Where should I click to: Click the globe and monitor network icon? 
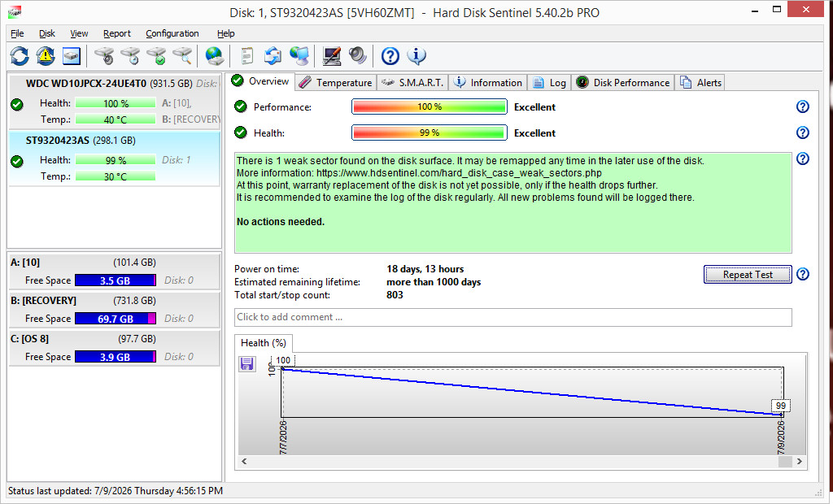point(299,56)
